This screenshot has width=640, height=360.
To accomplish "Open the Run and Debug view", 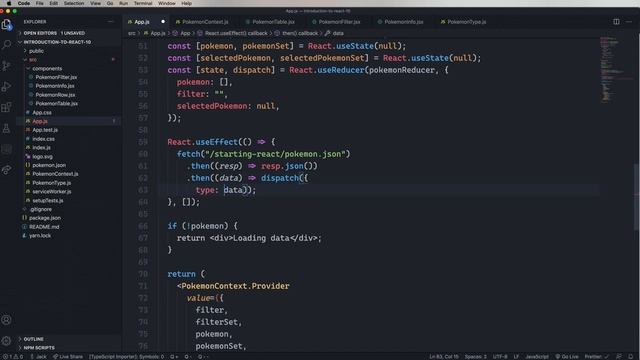I will pyautogui.click(x=6, y=86).
